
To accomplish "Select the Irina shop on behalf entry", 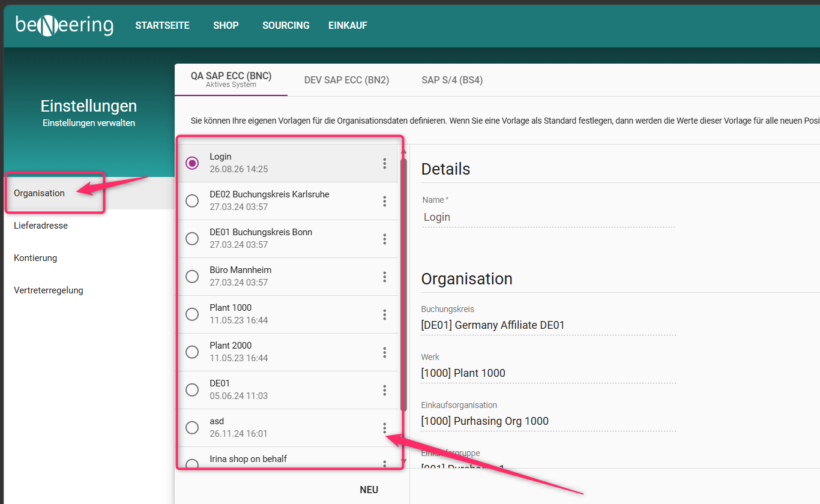I will [288, 459].
